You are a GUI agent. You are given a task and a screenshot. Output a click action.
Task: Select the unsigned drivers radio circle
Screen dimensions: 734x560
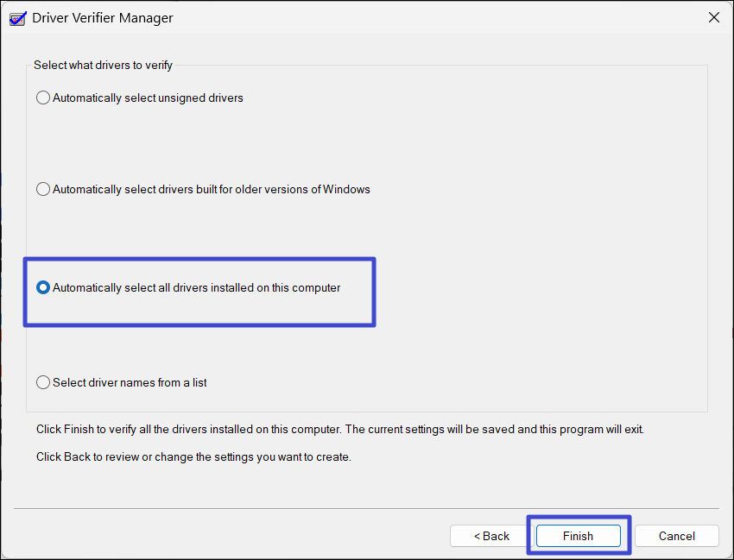tap(43, 98)
